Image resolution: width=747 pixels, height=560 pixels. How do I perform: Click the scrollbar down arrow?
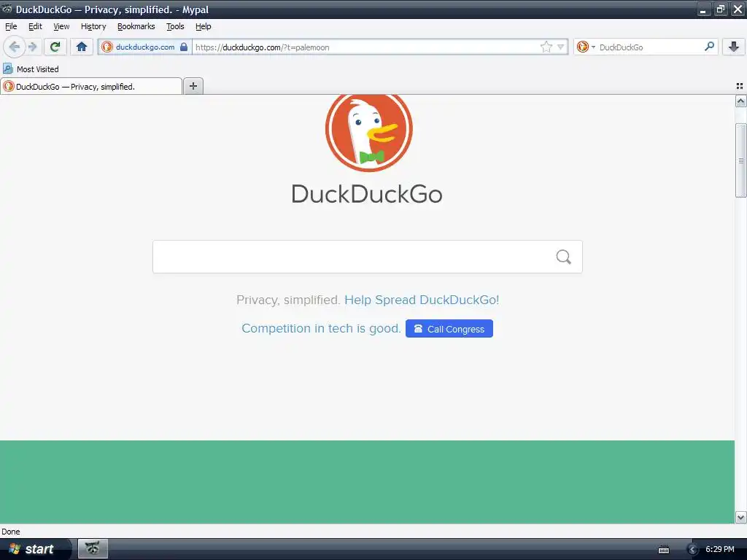[x=740, y=517]
